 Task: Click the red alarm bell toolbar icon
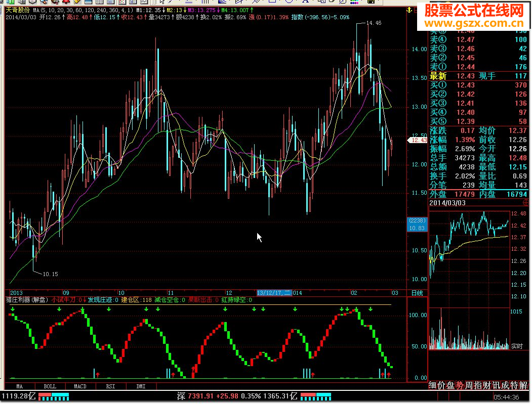(x=66, y=2)
